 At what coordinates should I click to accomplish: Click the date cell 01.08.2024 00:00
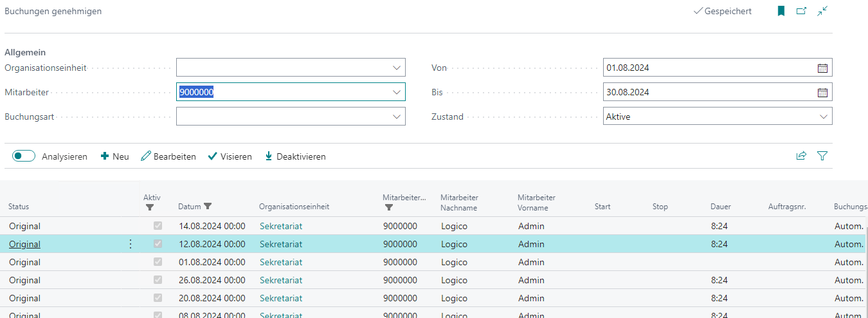[x=212, y=262]
